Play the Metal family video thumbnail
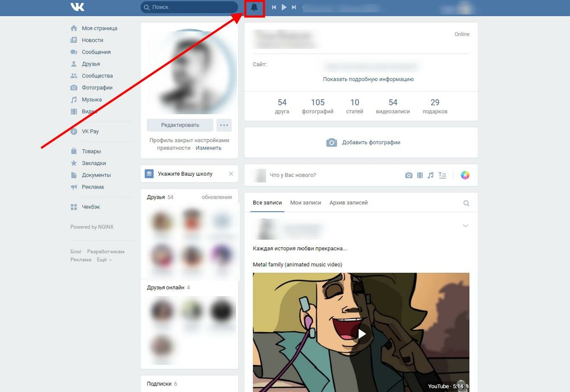The height and width of the screenshot is (392, 570). [x=361, y=332]
